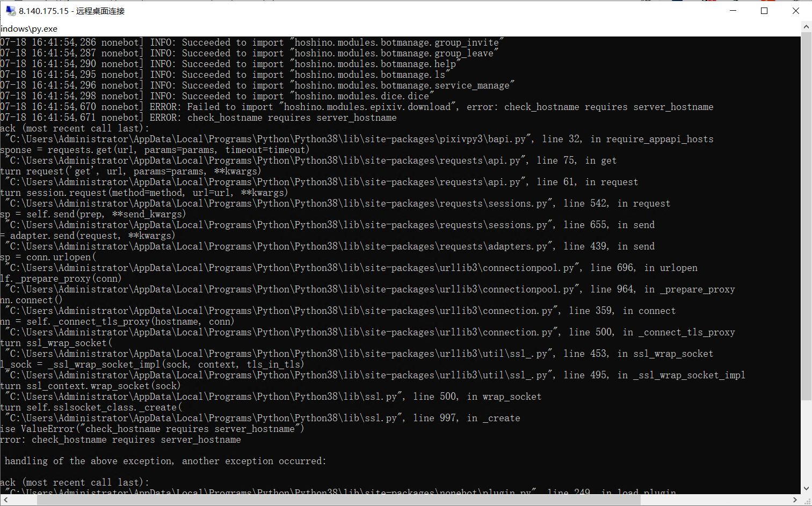Viewport: 812px width, 506px height.
Task: Click the py.exe window title text
Action: coord(28,29)
